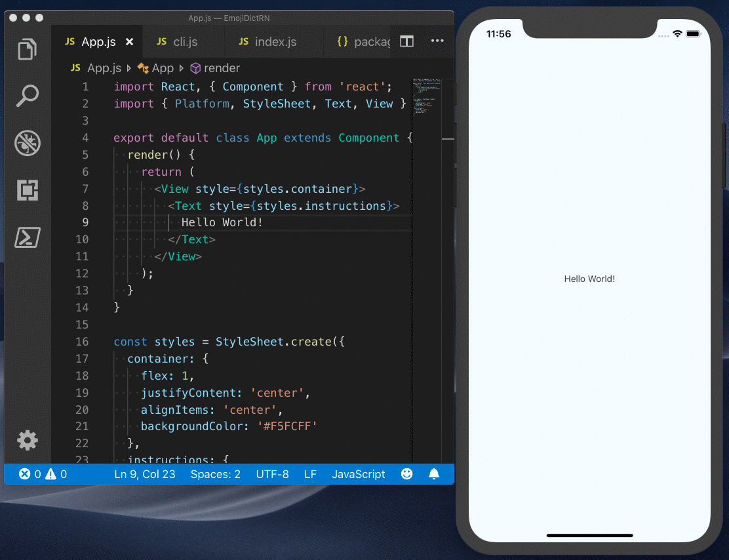The image size is (729, 560).
Task: Click 'styles.container' on line 7
Action: (298, 189)
